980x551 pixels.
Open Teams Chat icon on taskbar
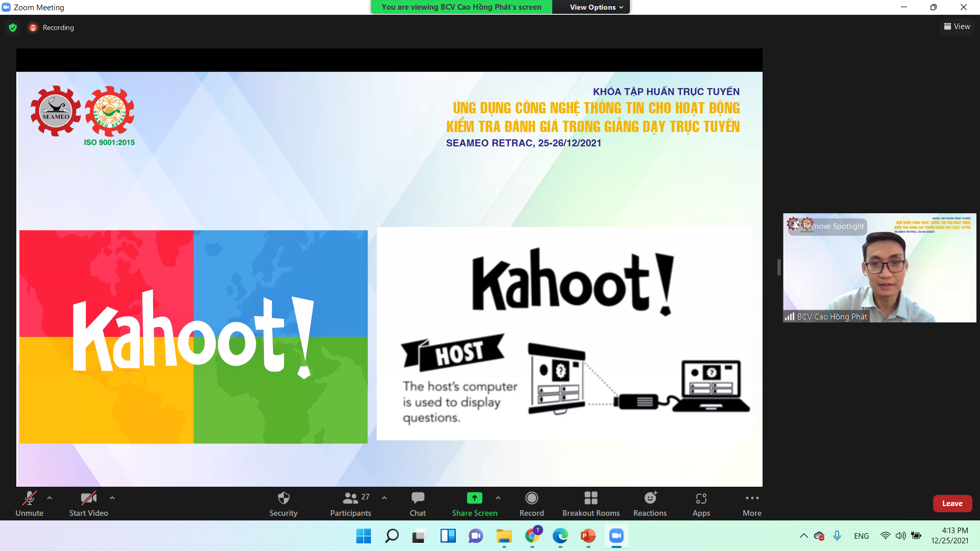476,536
